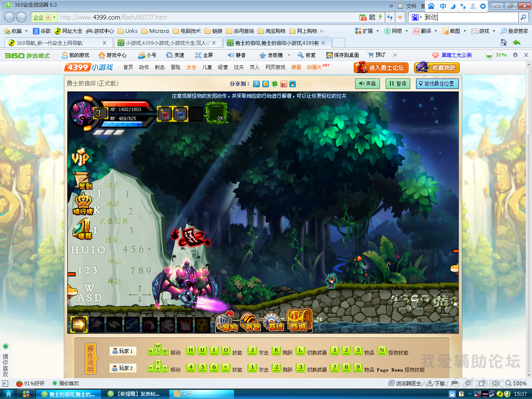Open the 签到 sign-in scroll icon

82,181
